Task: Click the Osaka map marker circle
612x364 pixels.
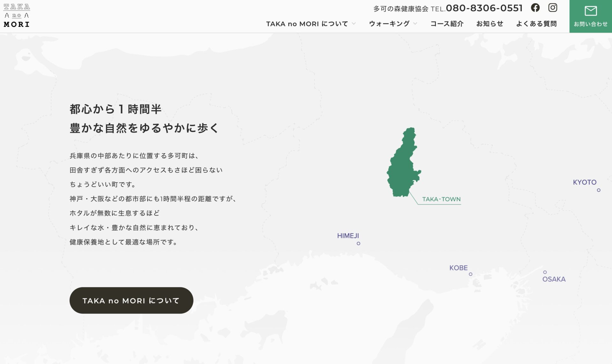Action: point(545,272)
